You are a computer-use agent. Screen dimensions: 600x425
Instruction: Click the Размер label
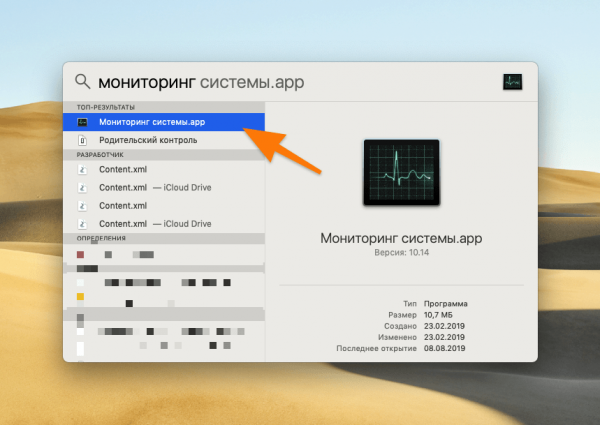tap(403, 315)
